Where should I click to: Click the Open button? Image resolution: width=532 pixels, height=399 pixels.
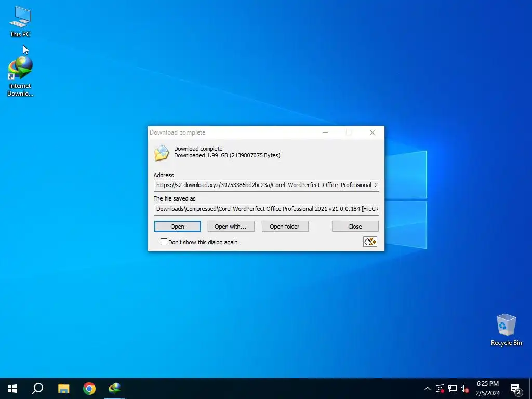pyautogui.click(x=178, y=227)
